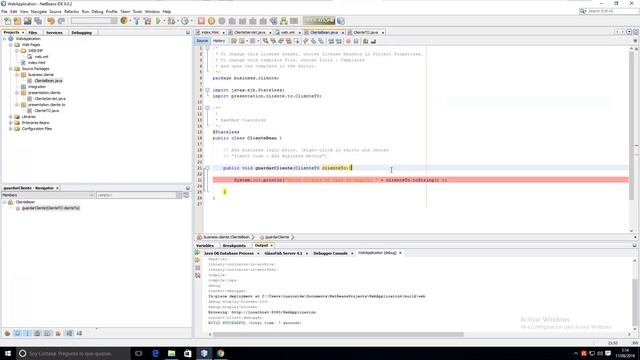Viewport: 640px width, 360px height.
Task: Select web.xml in the project tree
Action: click(41, 57)
